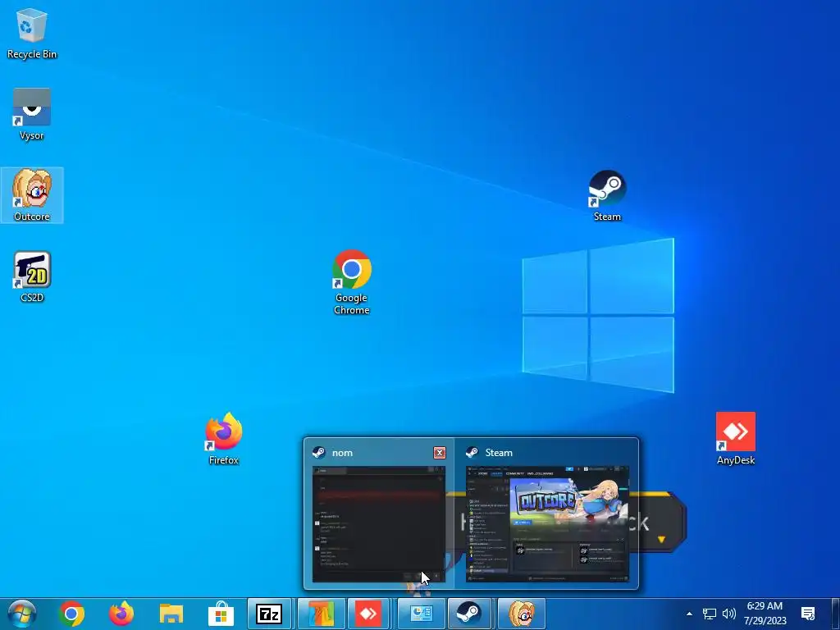Select the AnyDesk desktop shortcut
840x630 pixels.
click(736, 438)
